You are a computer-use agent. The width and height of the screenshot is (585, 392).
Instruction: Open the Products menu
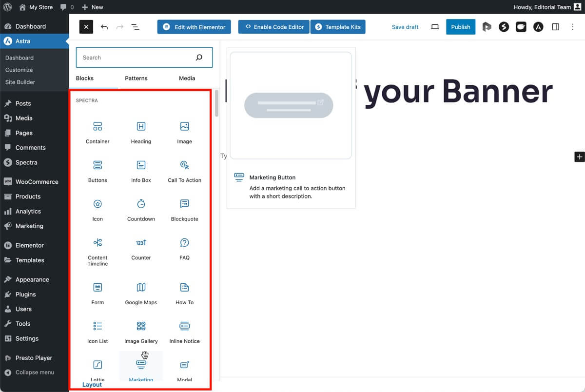click(34, 196)
